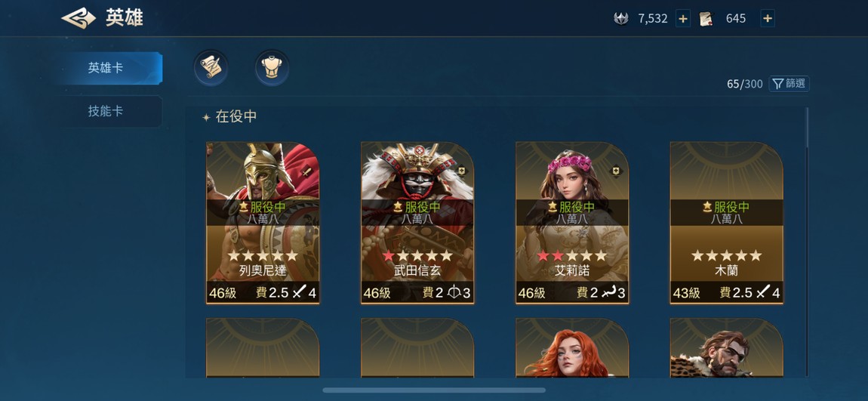
Task: Tap the sword badge on 列奧尼達 card
Action: click(306, 172)
